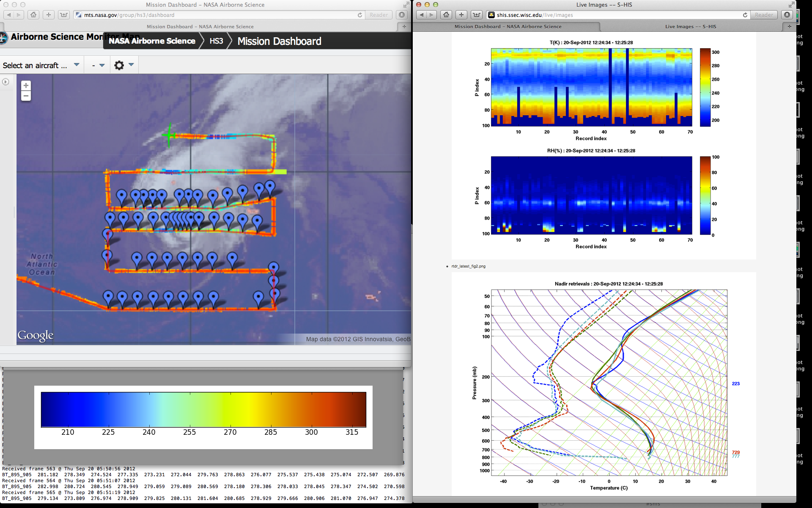Zoom in on the map
The image size is (812, 508).
point(26,86)
